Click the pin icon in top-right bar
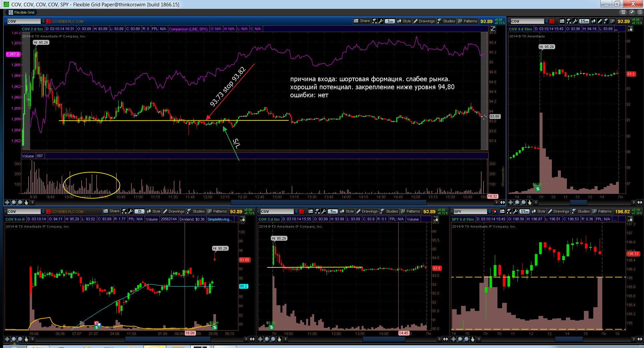The image size is (644, 348). [x=632, y=12]
